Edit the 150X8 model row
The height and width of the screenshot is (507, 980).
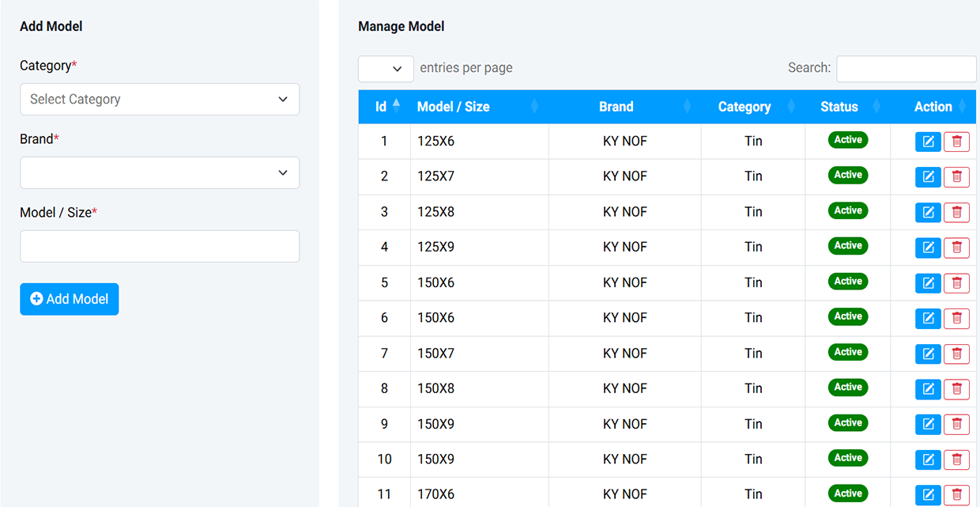click(x=928, y=389)
